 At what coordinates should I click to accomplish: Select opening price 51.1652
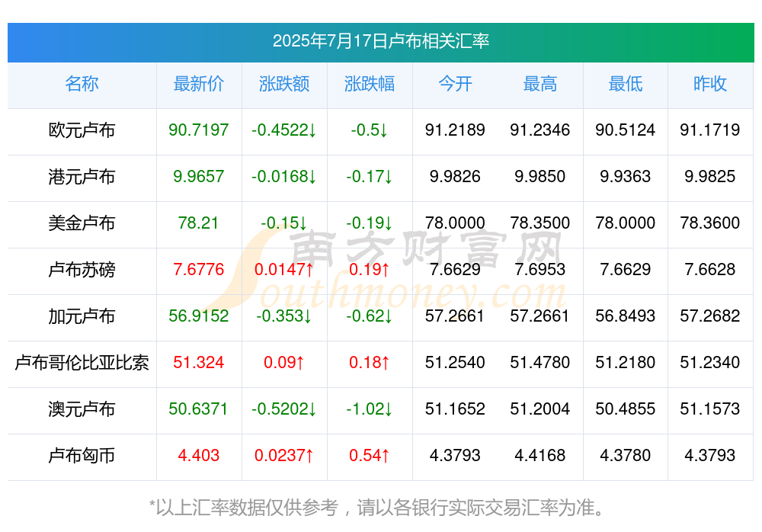pyautogui.click(x=455, y=409)
